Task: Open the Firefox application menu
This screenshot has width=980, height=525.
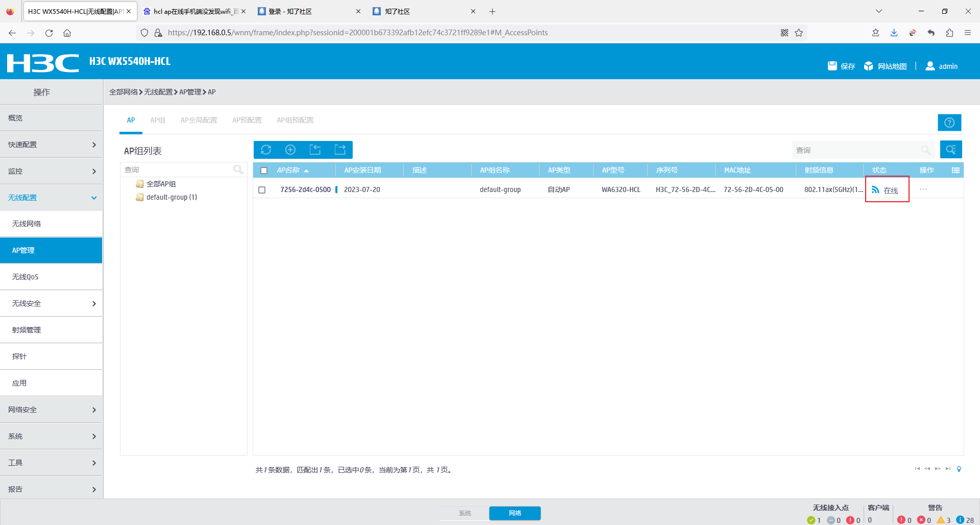Action: [x=967, y=33]
